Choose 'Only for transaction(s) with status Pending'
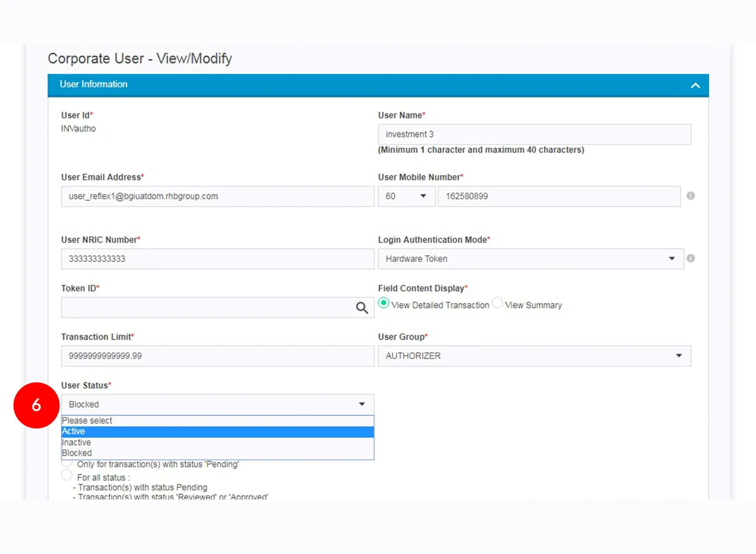 coord(67,463)
